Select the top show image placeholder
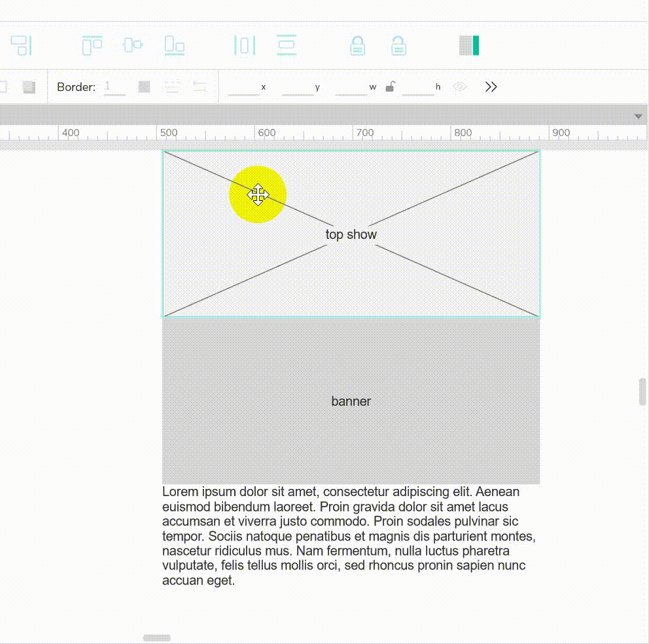The image size is (649, 644). (x=351, y=234)
